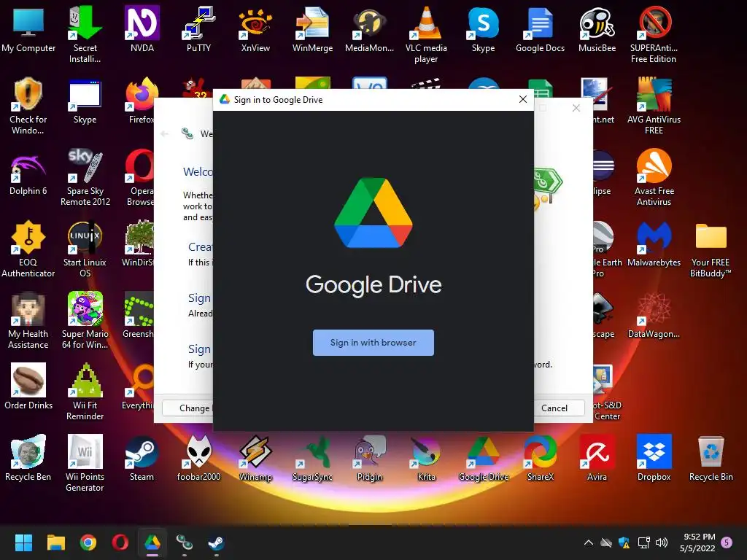Open the Google Docs desktop shortcut

[x=540, y=29]
